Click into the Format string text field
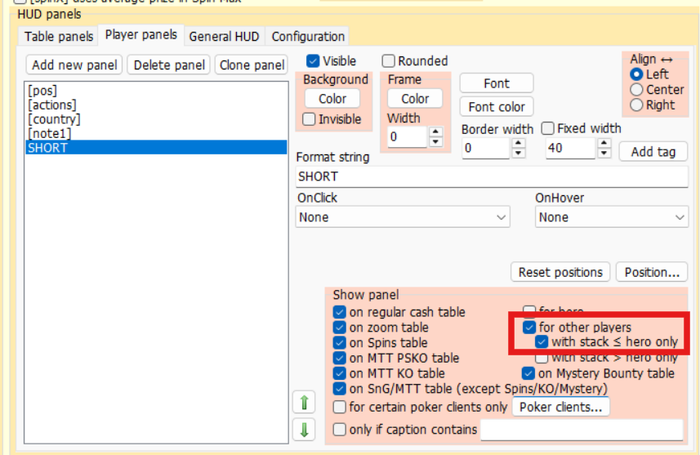This screenshot has height=455, width=700. 490,176
